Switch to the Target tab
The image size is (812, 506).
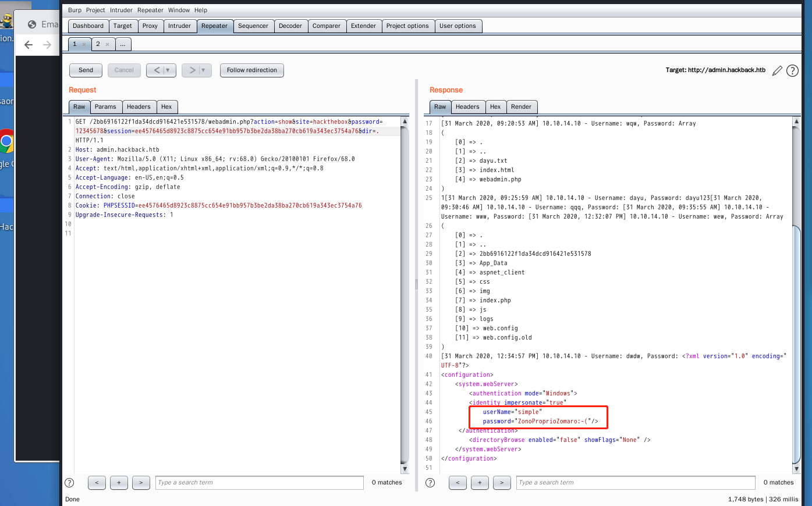123,26
